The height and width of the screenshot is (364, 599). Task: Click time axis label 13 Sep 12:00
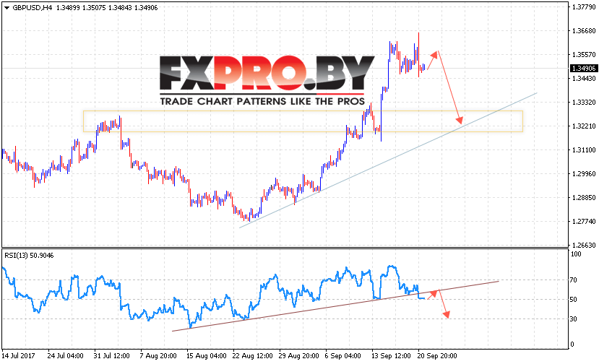click(391, 356)
